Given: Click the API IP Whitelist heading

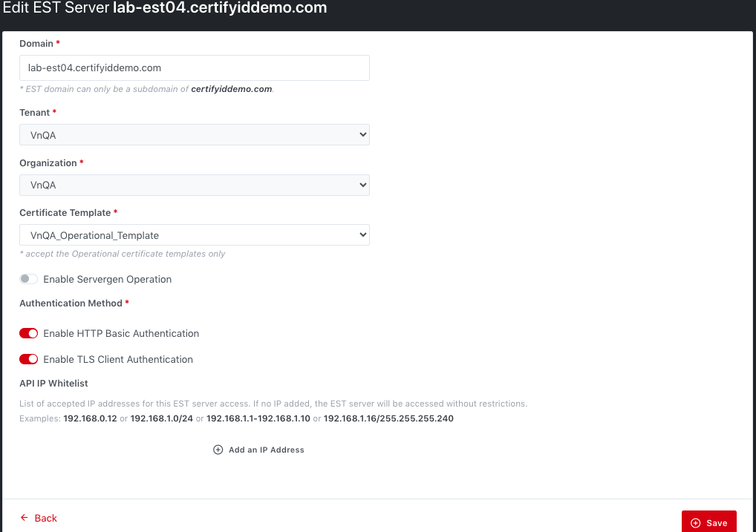Looking at the screenshot, I should point(53,384).
